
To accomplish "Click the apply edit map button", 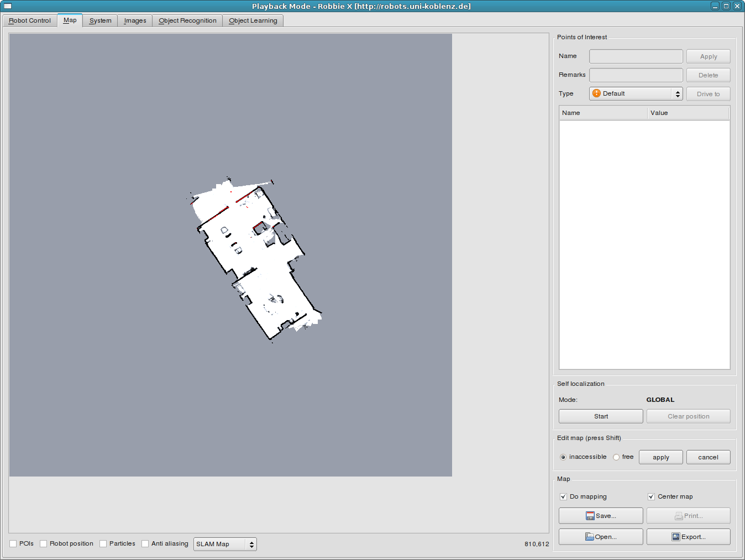I will click(660, 457).
